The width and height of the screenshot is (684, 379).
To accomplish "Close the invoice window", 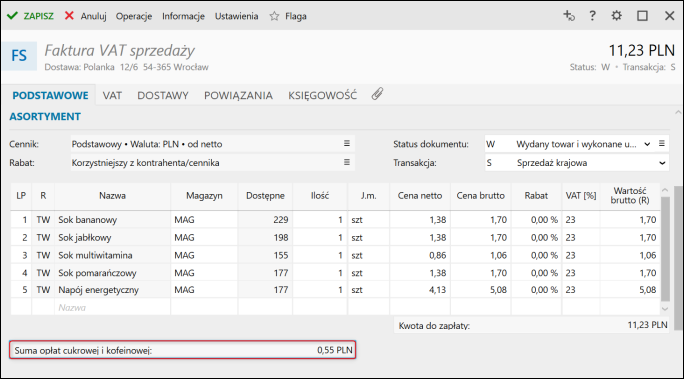I will tap(670, 16).
